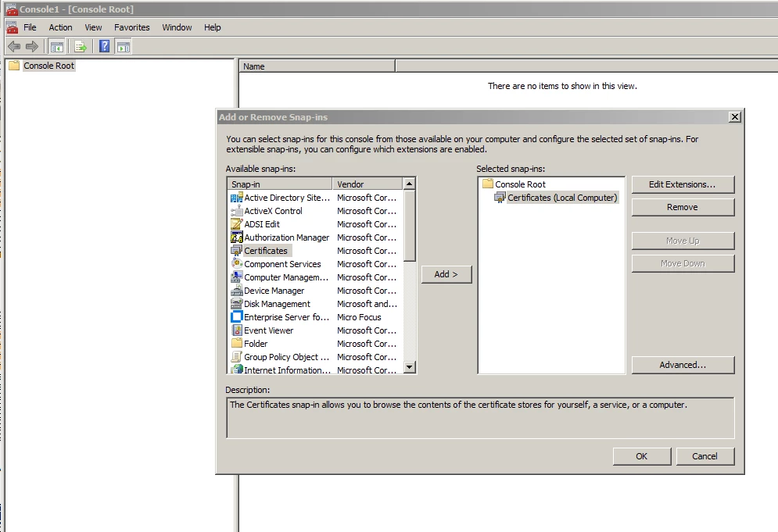Click the Group Policy Object snap-in icon

[237, 357]
